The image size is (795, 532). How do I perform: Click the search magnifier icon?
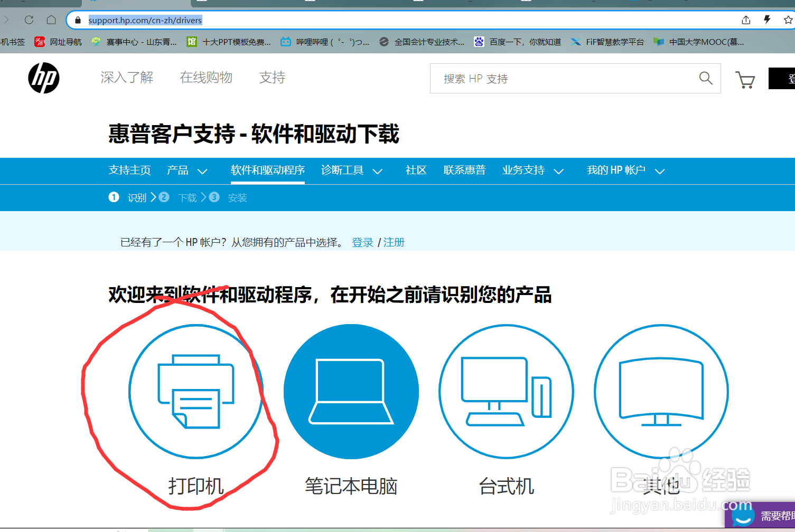(x=706, y=78)
